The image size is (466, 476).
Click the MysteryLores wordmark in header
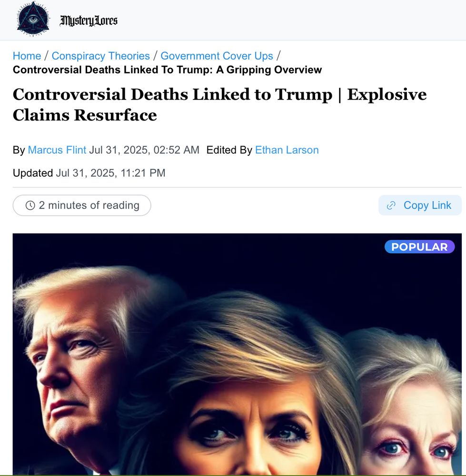coord(89,20)
